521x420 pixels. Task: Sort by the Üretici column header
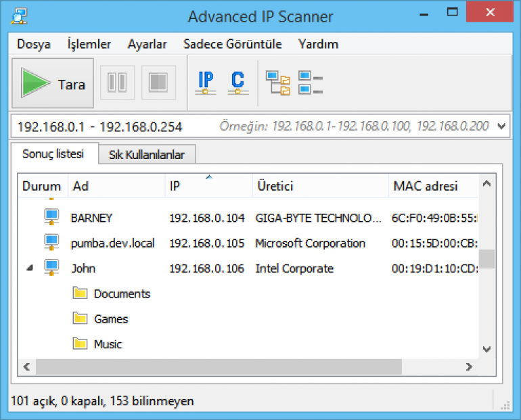pyautogui.click(x=320, y=186)
